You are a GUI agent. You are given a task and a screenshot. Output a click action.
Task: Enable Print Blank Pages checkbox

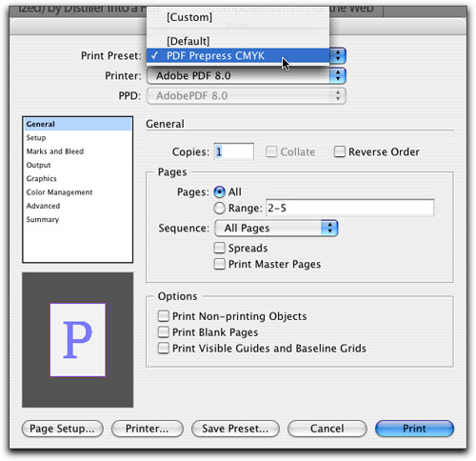pos(164,332)
